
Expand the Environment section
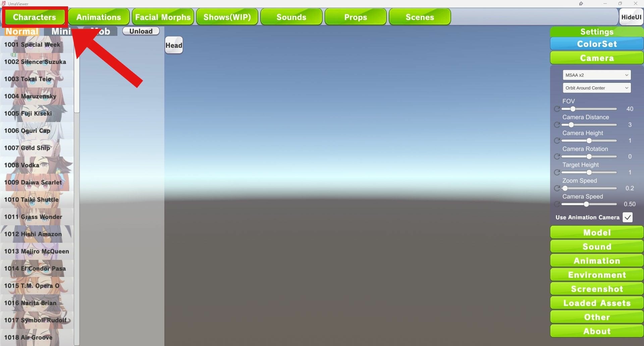(x=597, y=275)
